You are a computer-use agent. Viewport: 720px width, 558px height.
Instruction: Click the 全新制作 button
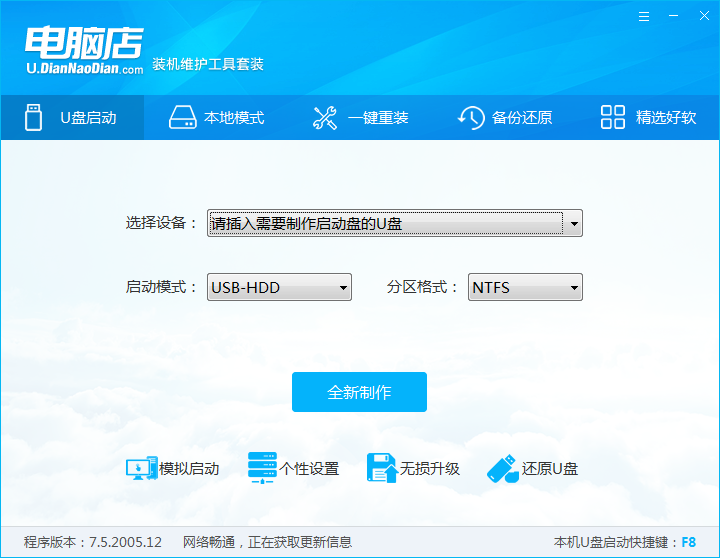pyautogui.click(x=360, y=392)
